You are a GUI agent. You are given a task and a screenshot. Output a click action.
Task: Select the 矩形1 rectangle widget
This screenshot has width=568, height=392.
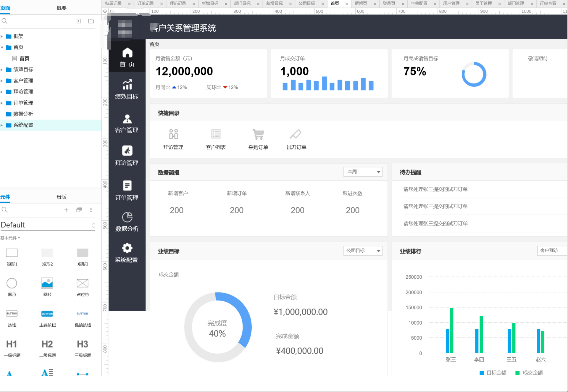tap(12, 253)
